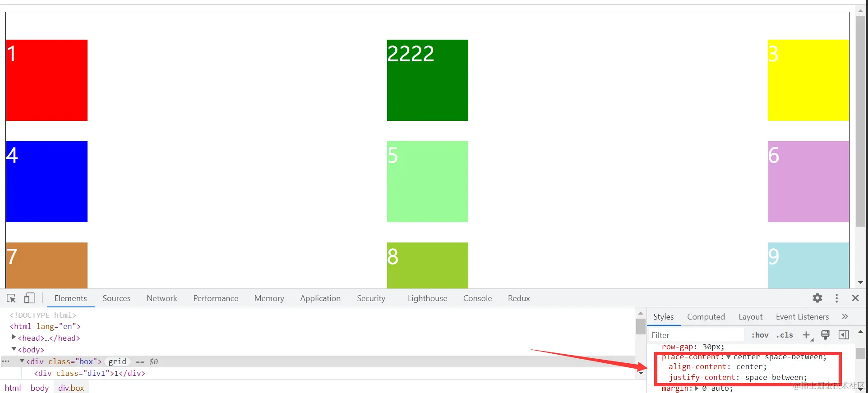Select body in the breadcrumb bar
This screenshot has width=868, height=393.
tap(40, 388)
